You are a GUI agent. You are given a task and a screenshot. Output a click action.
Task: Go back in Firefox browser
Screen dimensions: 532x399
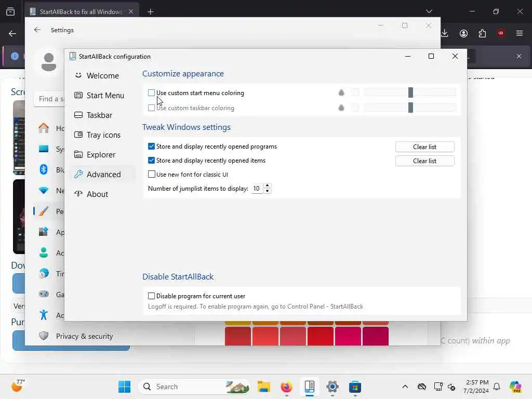click(12, 33)
